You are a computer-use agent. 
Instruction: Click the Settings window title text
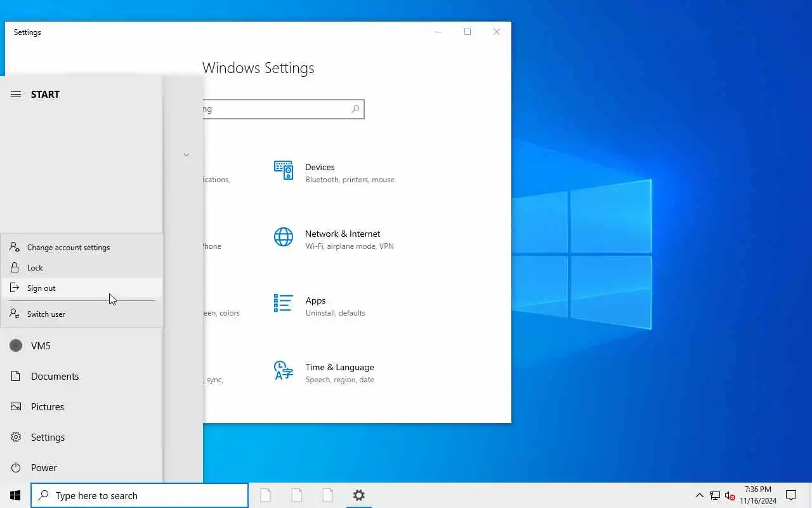[x=27, y=32]
